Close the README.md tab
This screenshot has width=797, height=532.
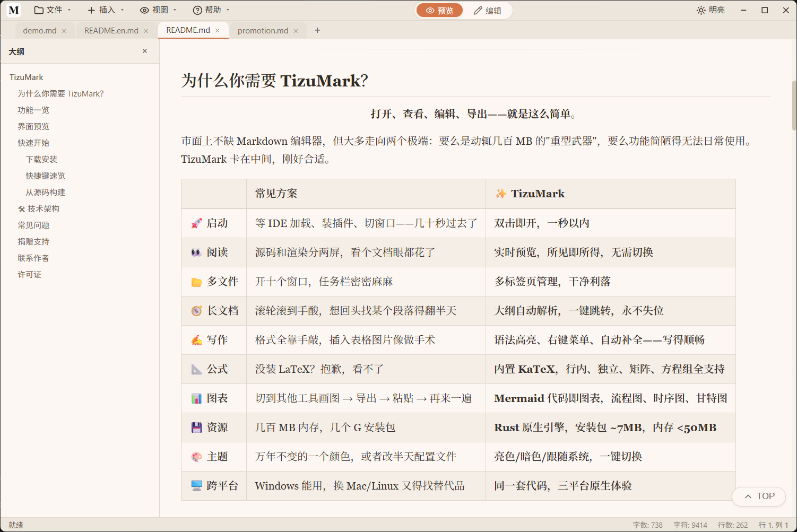218,30
